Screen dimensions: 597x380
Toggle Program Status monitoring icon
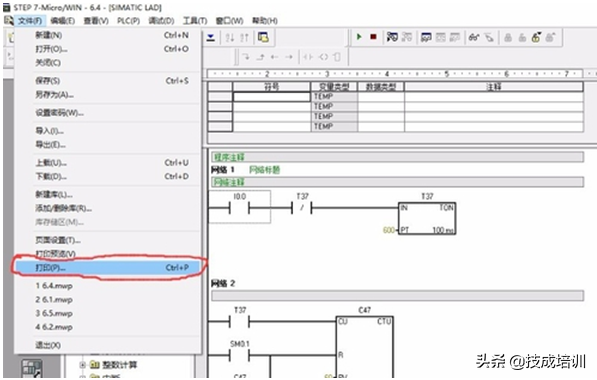392,37
